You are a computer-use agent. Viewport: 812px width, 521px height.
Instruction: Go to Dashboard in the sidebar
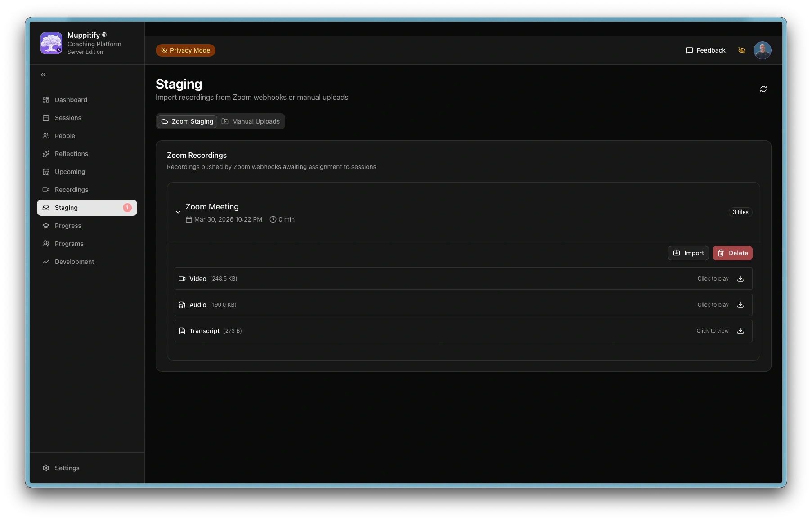[x=71, y=100]
